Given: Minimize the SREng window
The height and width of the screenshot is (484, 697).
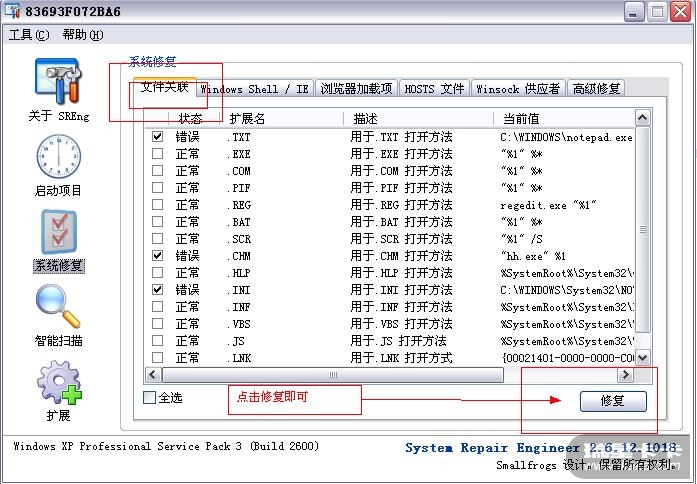Looking at the screenshot, I should 634,11.
